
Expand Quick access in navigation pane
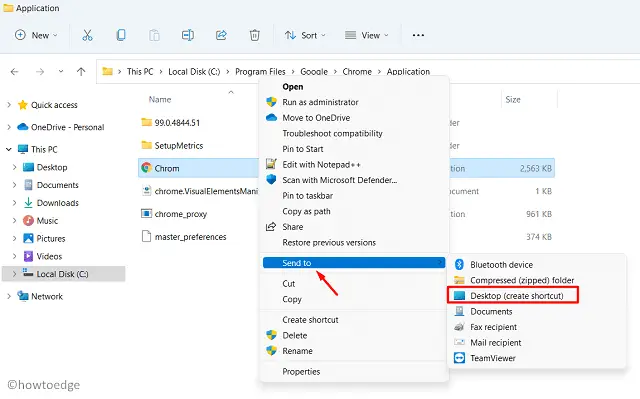click(x=9, y=105)
